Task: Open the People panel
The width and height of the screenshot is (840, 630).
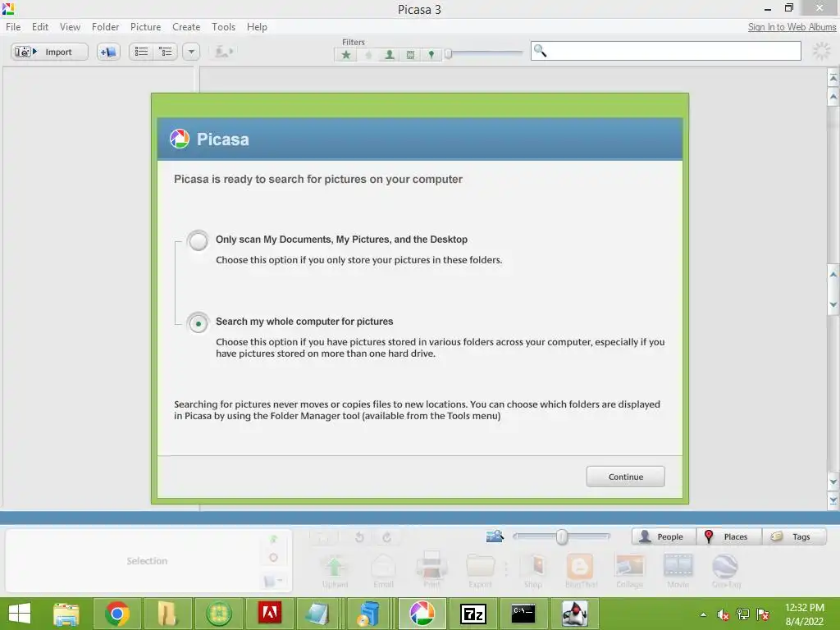Action: 664,536
